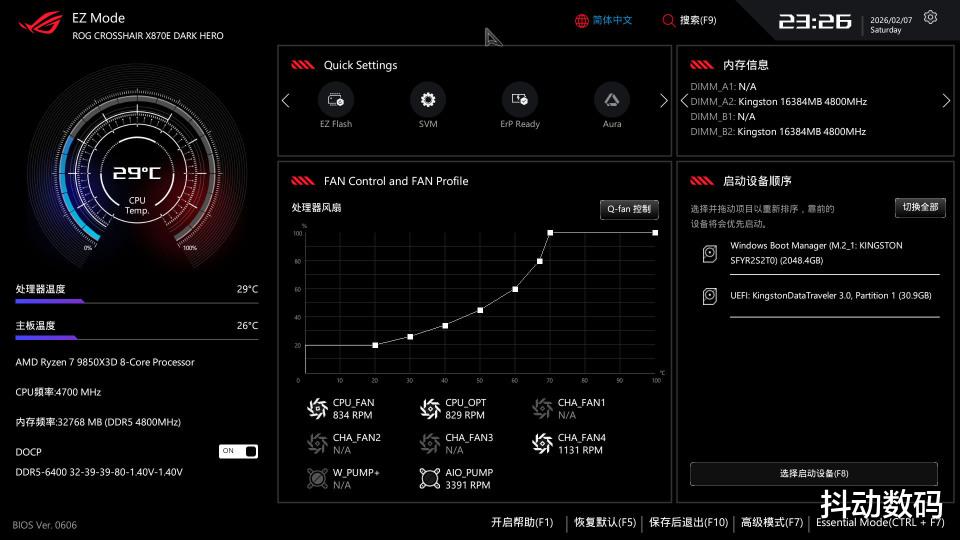Click DIMM_A1: N/A entry
This screenshot has height=540, width=960.
point(723,87)
